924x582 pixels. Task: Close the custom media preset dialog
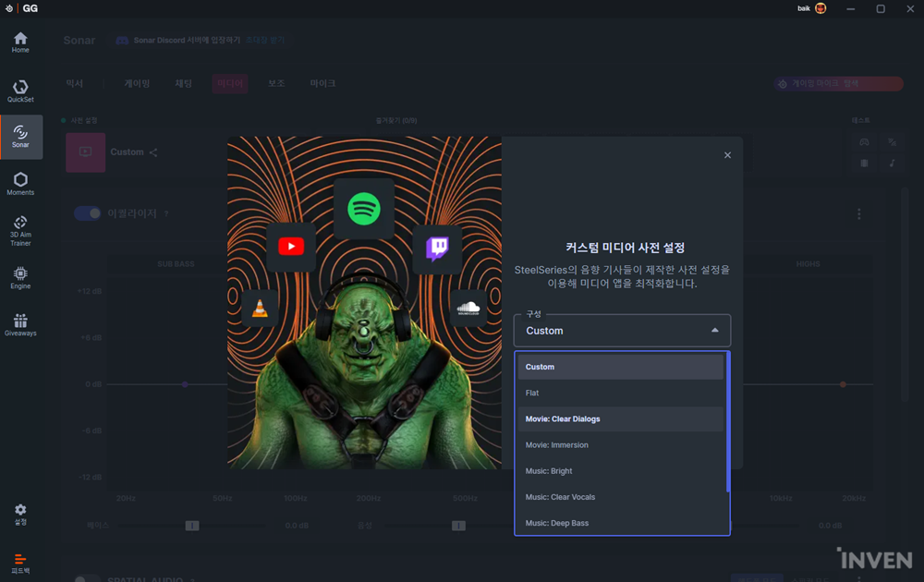tap(727, 155)
